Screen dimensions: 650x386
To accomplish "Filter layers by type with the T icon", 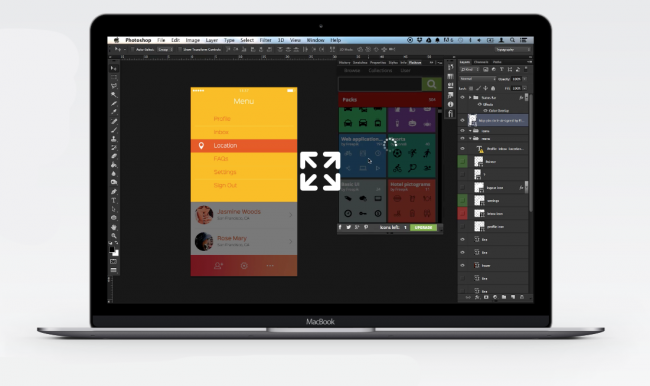I will point(502,69).
